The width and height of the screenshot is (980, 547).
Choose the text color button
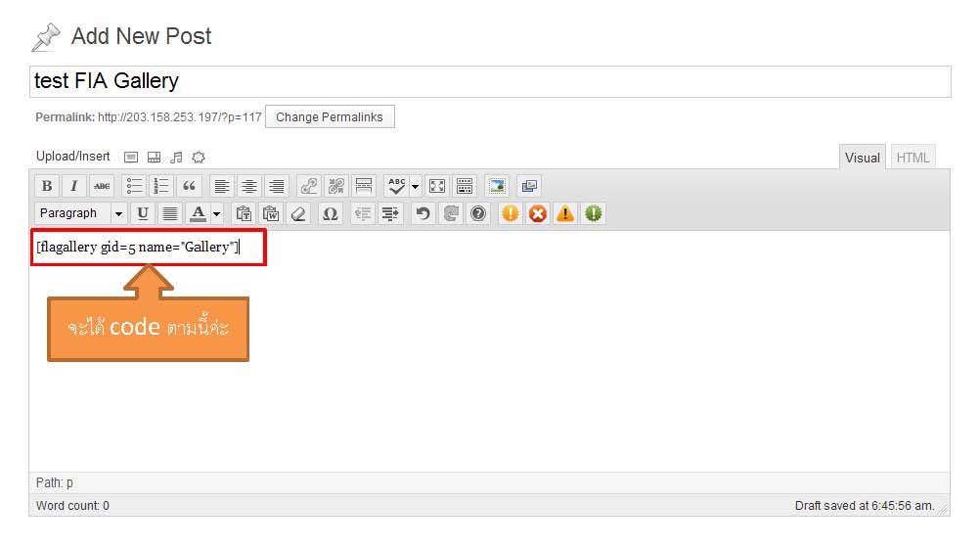pos(199,213)
